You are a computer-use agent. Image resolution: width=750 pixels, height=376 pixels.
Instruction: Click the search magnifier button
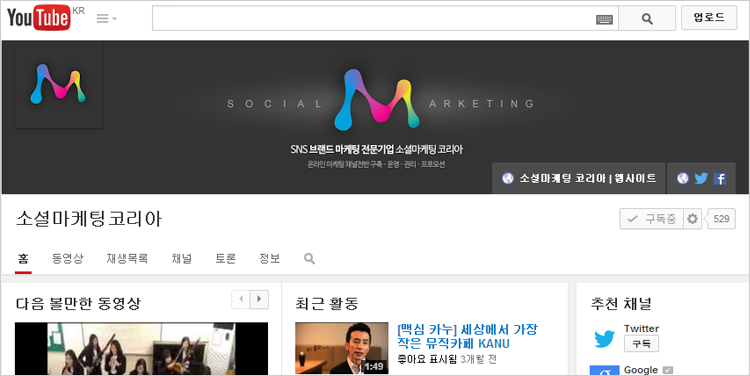(647, 19)
